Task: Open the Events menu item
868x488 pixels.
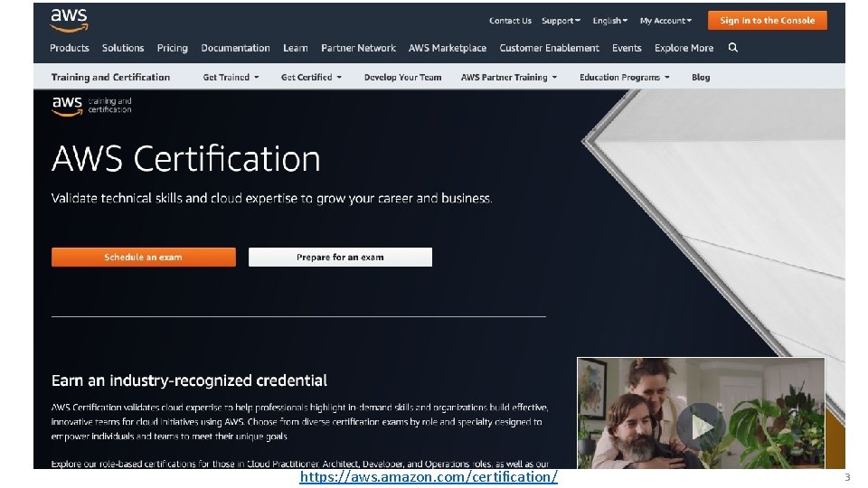Action: (627, 48)
